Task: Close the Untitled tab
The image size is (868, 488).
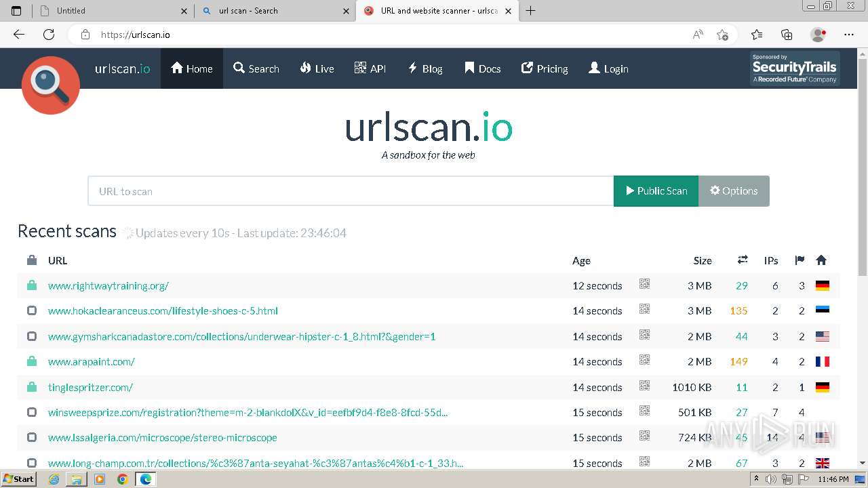Action: pos(184,11)
